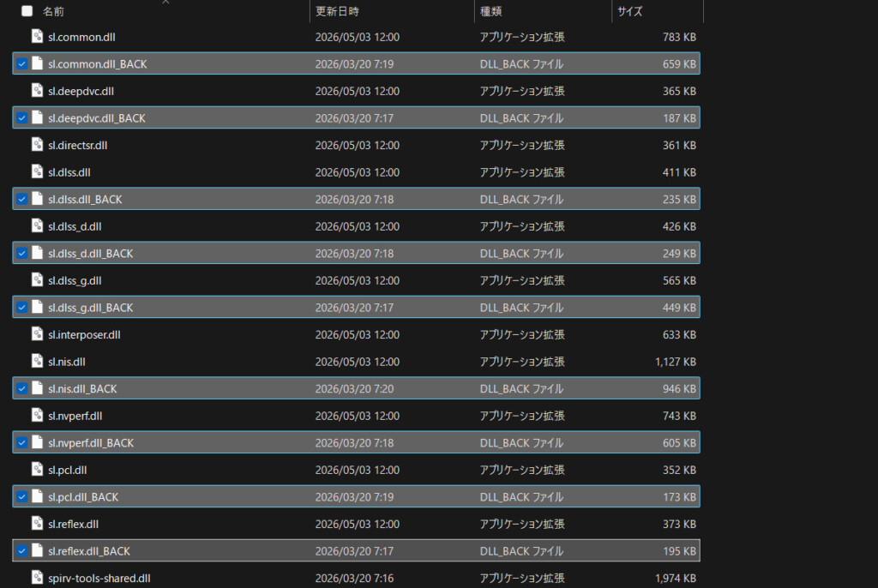Click the sl.dlss.dll_BACK file icon
Image resolution: width=878 pixels, height=588 pixels.
coord(38,199)
